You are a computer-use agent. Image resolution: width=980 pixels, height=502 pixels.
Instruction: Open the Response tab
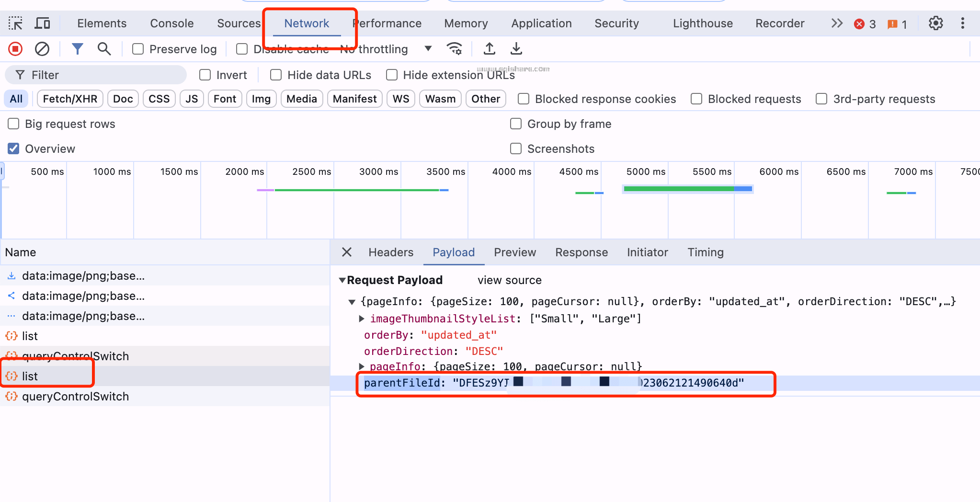point(581,252)
